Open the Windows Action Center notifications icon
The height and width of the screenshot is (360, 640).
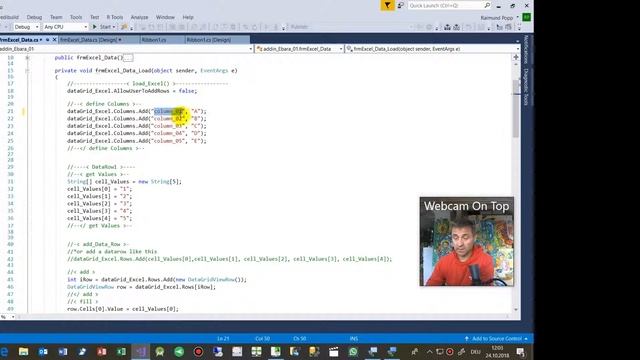tap(520, 351)
